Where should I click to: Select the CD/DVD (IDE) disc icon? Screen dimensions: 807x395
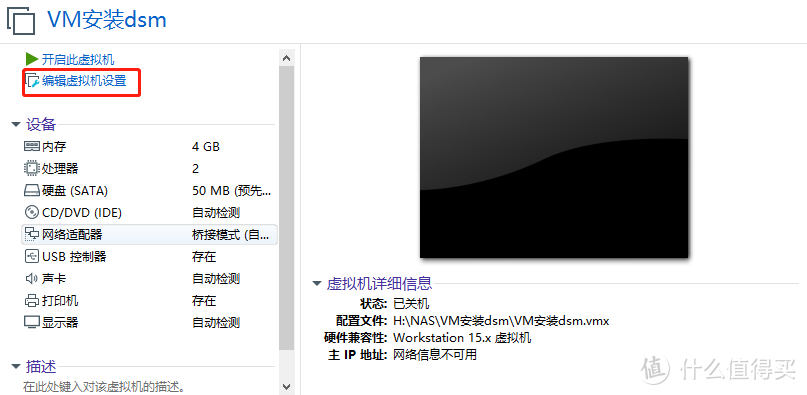[x=32, y=212]
